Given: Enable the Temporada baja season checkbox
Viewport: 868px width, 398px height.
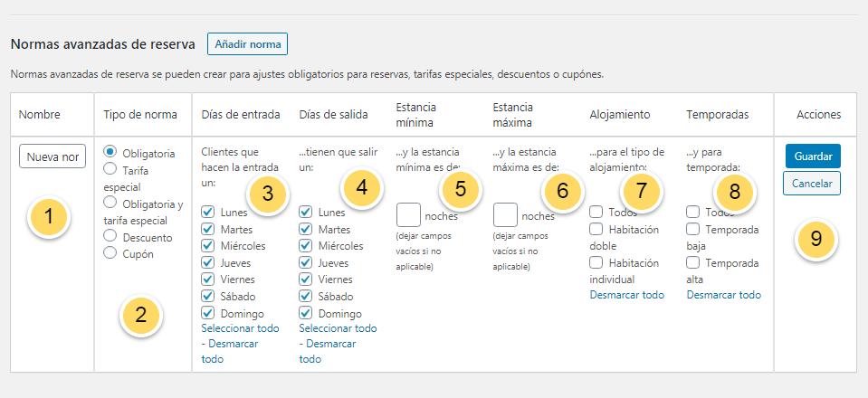Looking at the screenshot, I should (x=693, y=229).
